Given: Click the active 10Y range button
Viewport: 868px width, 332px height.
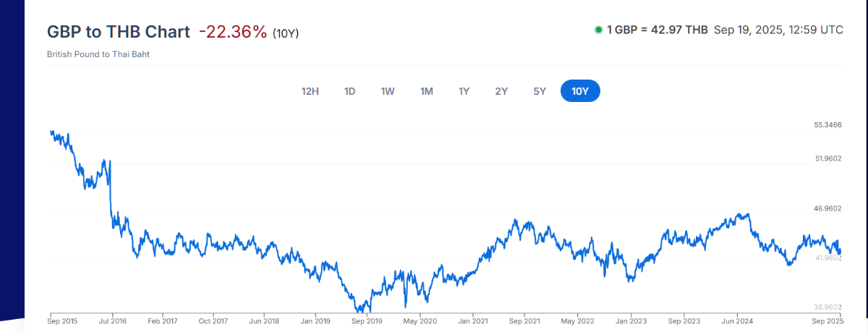Looking at the screenshot, I should click(x=580, y=91).
